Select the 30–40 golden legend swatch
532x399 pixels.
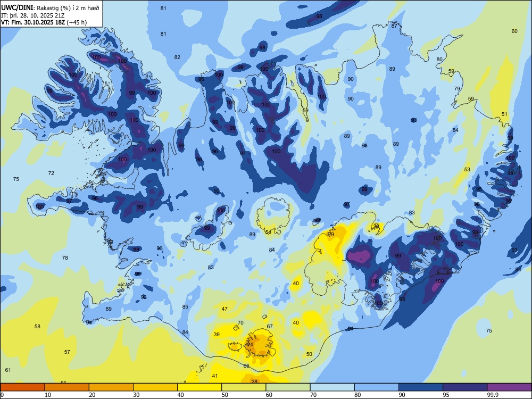(155, 387)
